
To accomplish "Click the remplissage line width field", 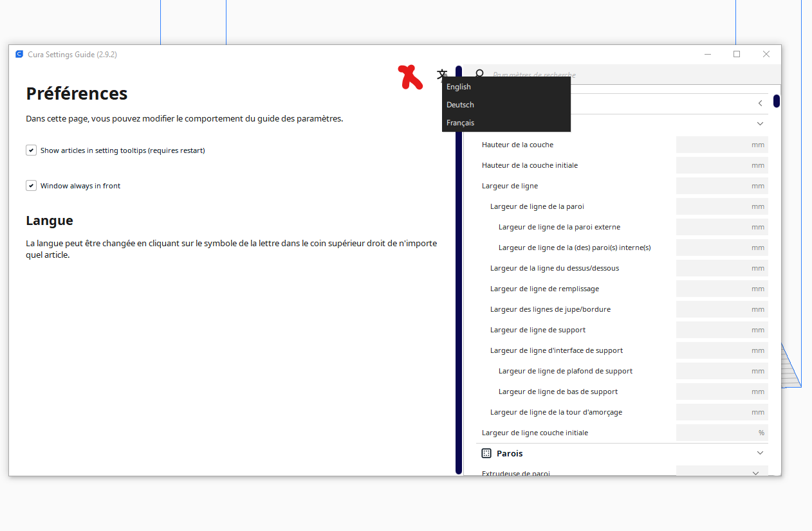I will coord(722,289).
